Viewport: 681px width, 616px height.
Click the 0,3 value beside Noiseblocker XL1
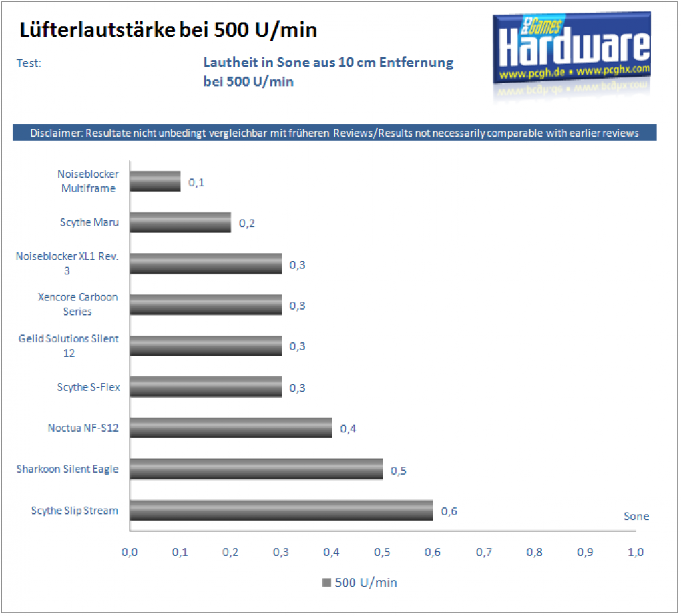(x=298, y=265)
